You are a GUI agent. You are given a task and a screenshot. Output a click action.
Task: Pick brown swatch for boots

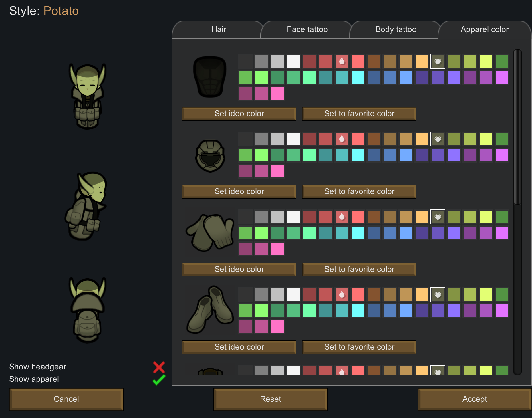coord(374,295)
